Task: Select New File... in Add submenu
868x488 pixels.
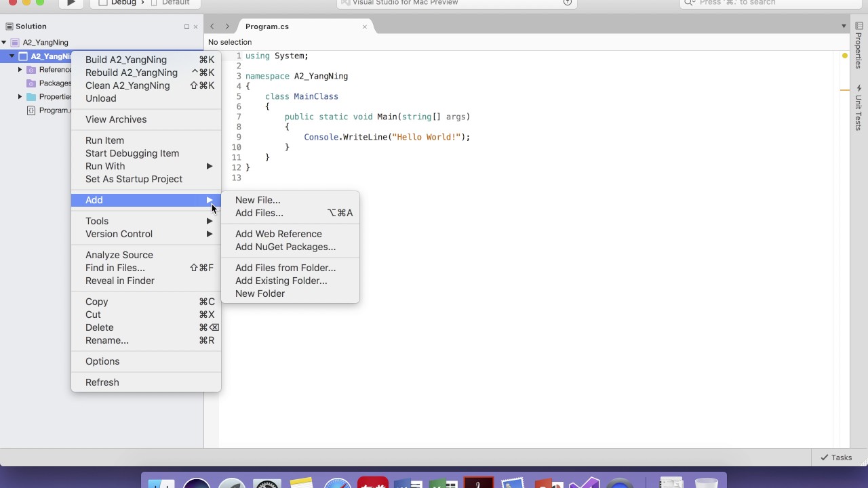Action: click(290, 200)
